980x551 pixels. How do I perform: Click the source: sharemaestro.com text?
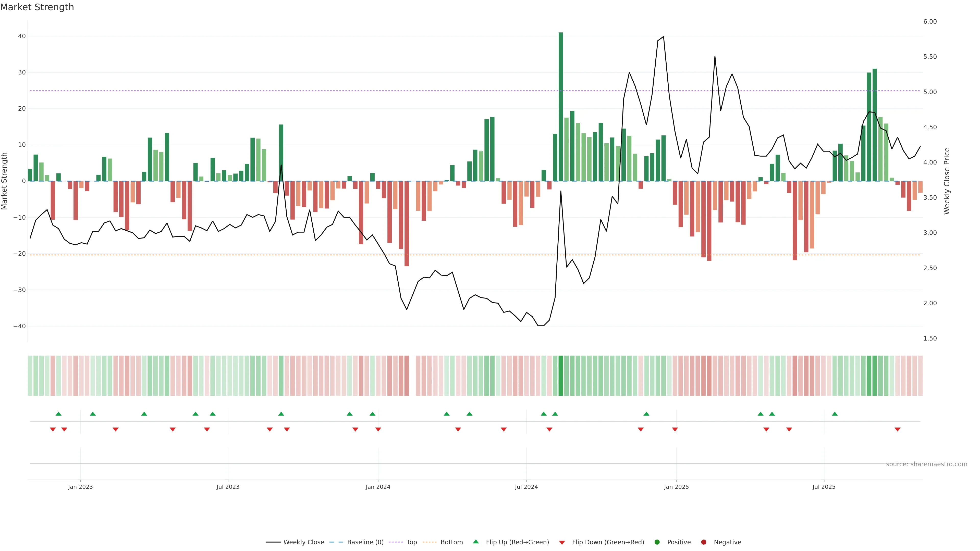pos(926,464)
